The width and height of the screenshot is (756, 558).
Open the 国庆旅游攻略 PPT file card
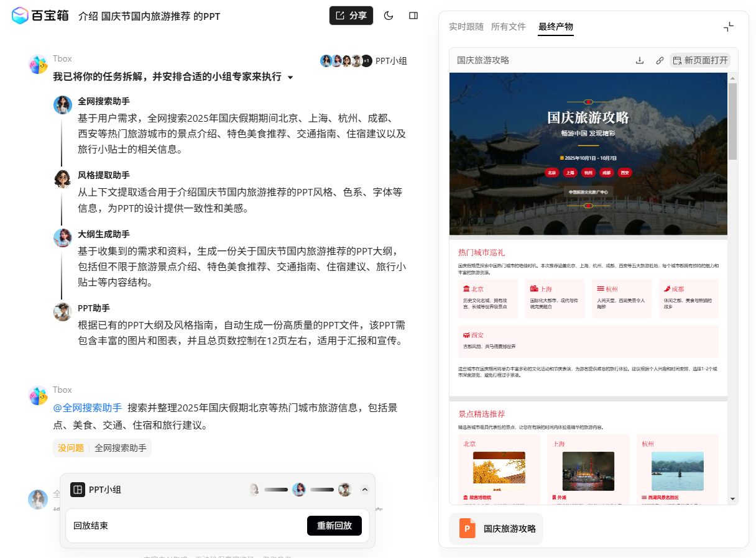(496, 529)
